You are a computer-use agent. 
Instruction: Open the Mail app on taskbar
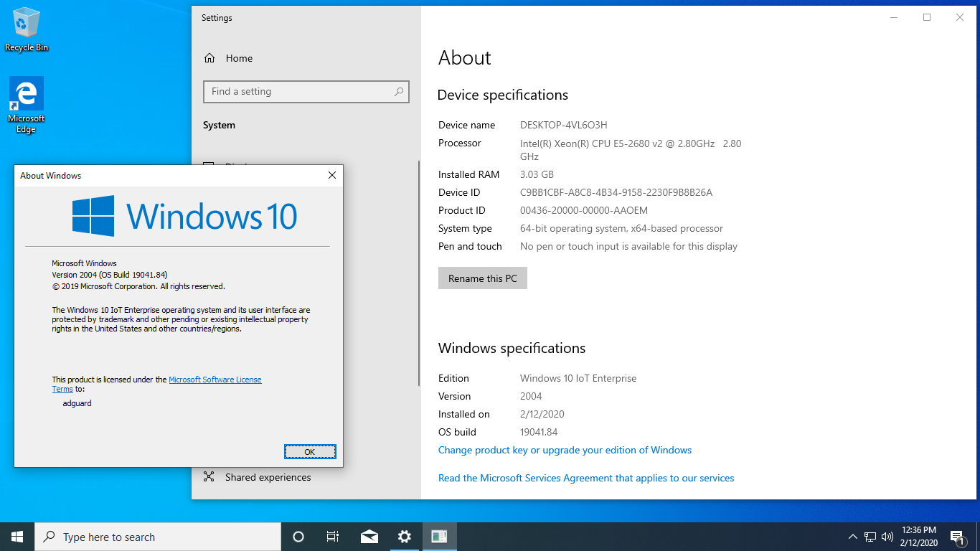[369, 537]
